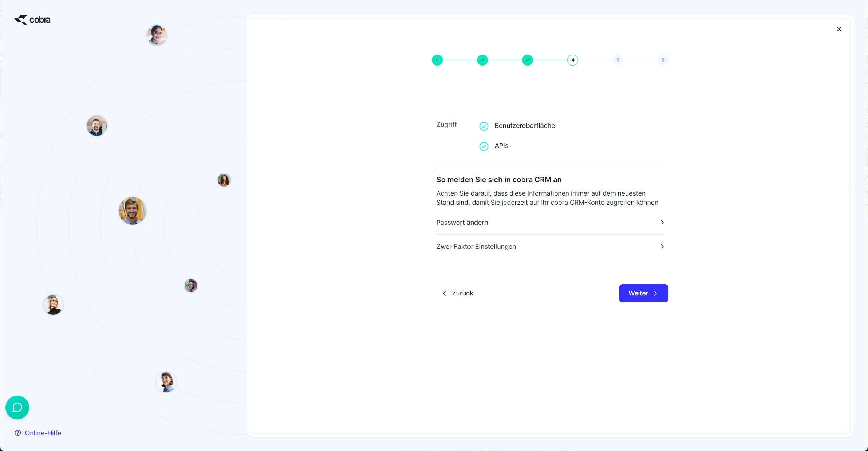Image resolution: width=868 pixels, height=451 pixels.
Task: Click the question mark help icon
Action: [x=18, y=433]
